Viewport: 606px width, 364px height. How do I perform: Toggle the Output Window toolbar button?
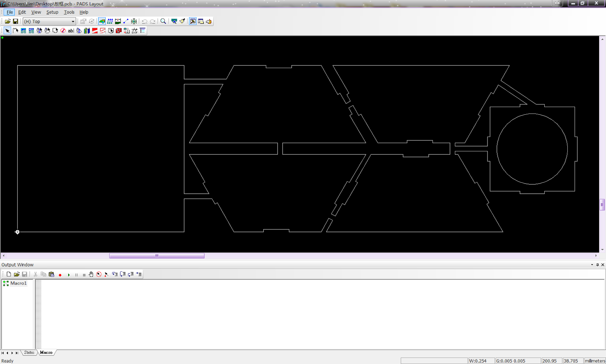pyautogui.click(x=193, y=22)
